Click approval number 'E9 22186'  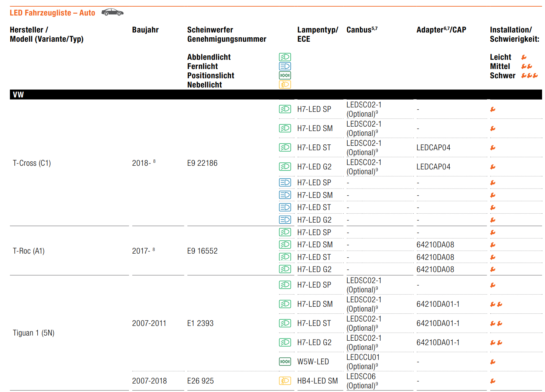(x=202, y=163)
